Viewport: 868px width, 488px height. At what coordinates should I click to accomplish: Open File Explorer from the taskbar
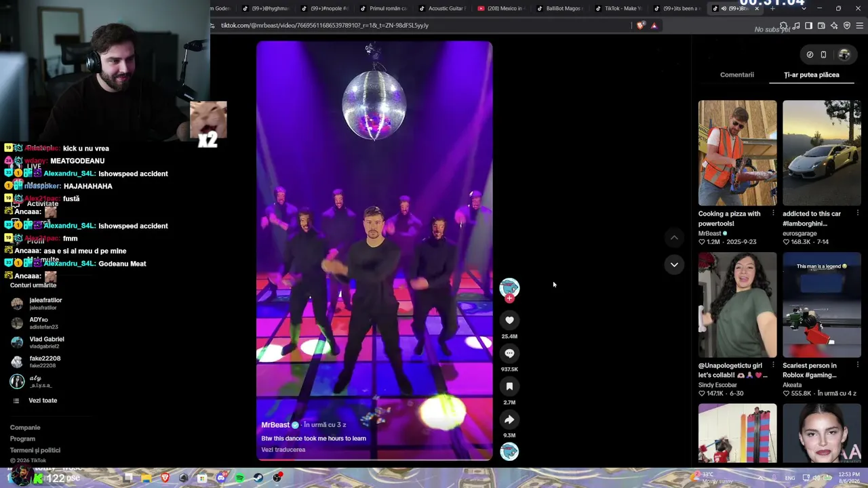[146, 478]
